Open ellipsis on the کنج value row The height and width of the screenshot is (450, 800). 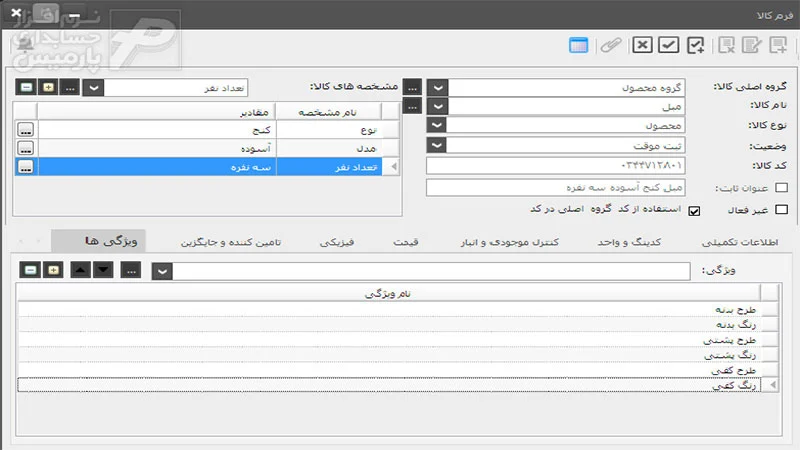[26, 130]
